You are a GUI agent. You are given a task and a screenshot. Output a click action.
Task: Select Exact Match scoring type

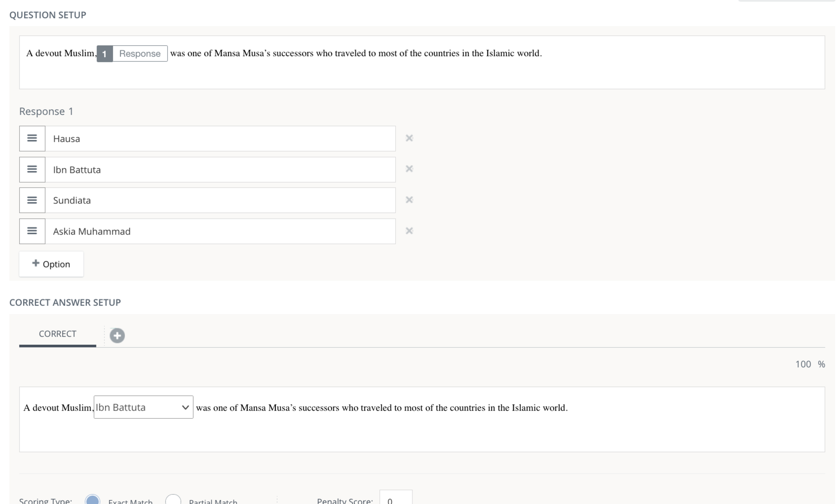point(92,500)
